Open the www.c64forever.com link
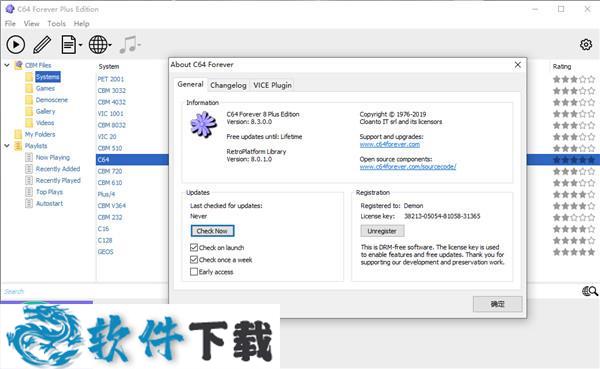 click(x=390, y=144)
